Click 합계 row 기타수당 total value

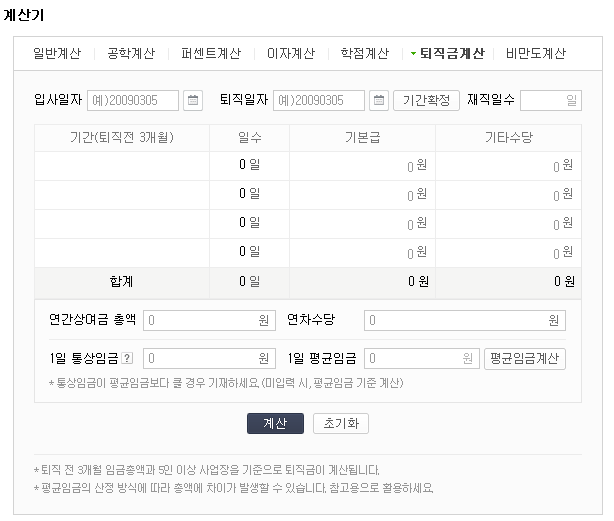tap(564, 281)
